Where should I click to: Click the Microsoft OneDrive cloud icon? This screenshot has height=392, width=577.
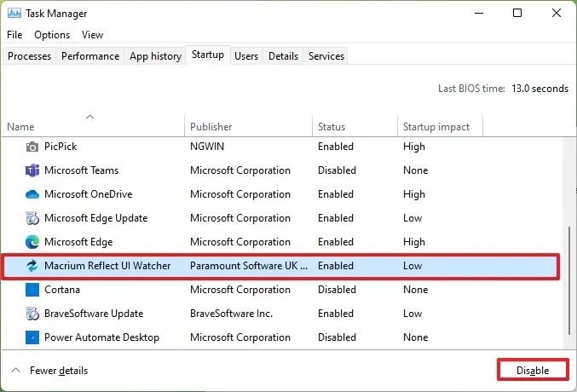coord(32,194)
